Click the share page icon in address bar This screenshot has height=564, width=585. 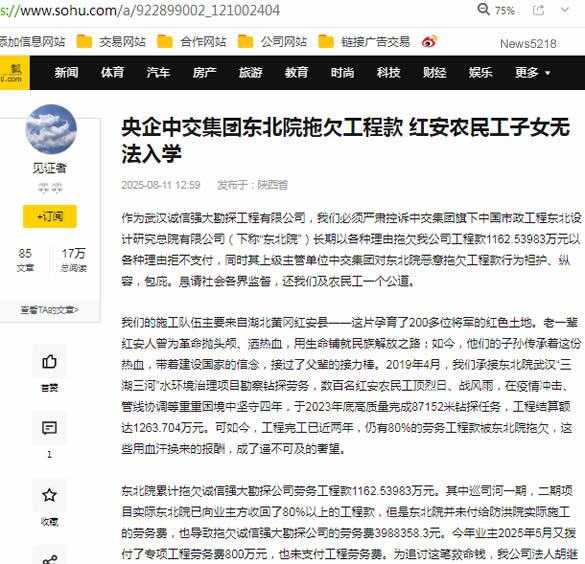[538, 10]
